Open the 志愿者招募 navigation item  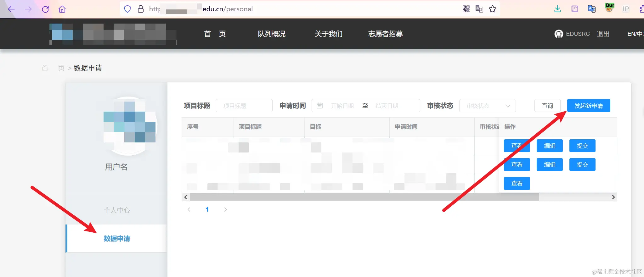pyautogui.click(x=386, y=34)
